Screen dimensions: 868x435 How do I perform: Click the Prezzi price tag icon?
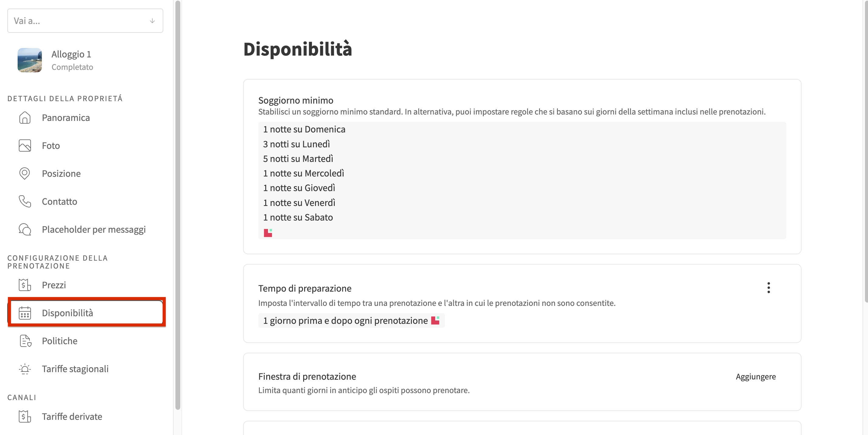point(25,285)
